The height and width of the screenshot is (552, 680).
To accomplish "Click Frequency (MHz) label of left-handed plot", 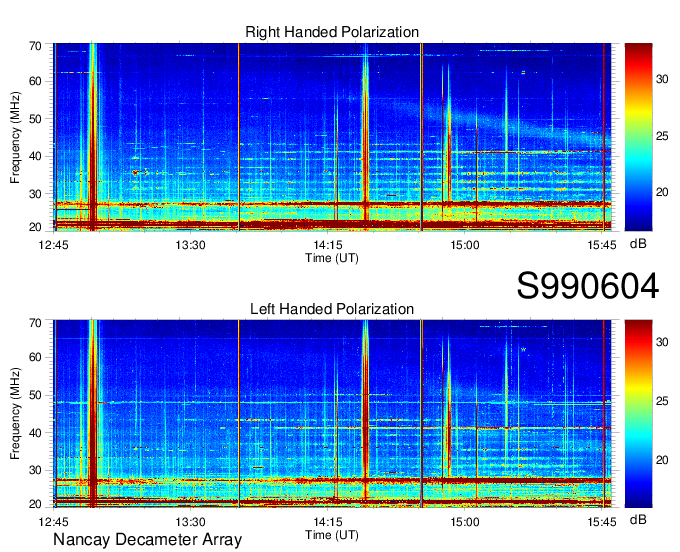I will (x=15, y=414).
